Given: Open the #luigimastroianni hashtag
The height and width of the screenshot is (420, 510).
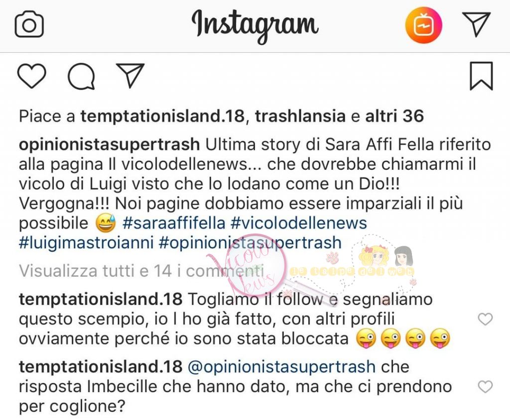Looking at the screenshot, I should pyautogui.click(x=86, y=243).
